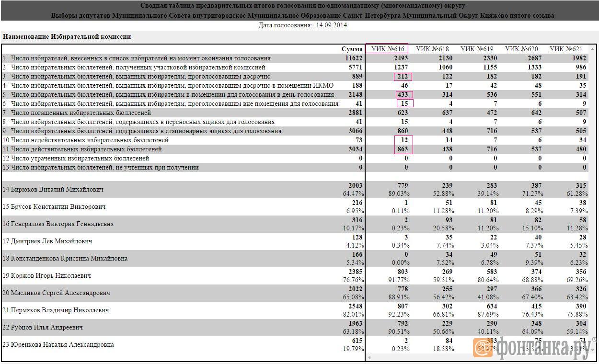
Task: Click the value 1982 under УИК №621
Action: point(578,58)
